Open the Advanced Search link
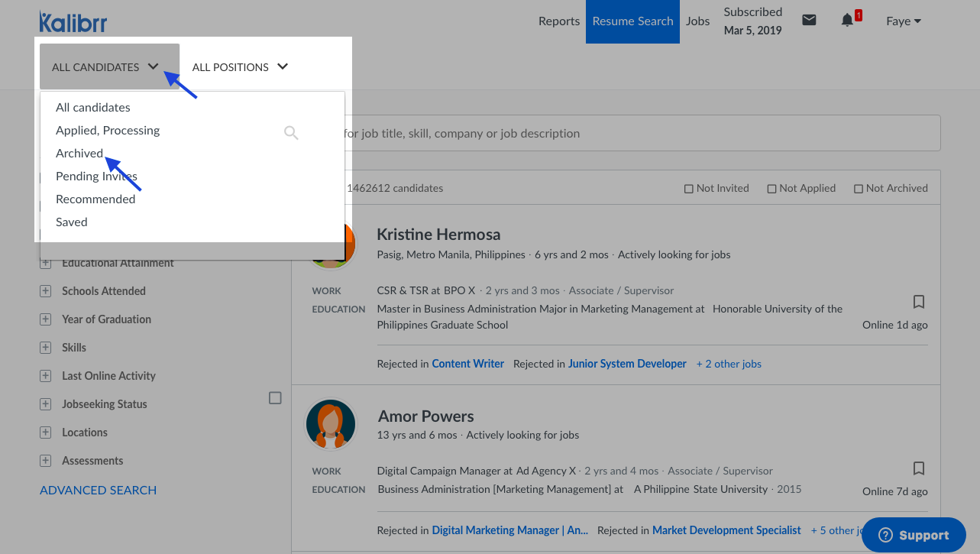 pos(98,491)
